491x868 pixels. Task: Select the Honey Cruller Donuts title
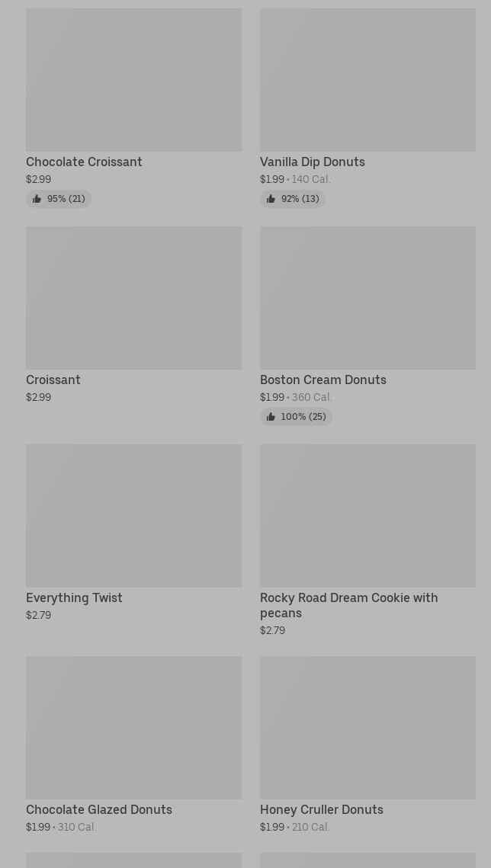322,810
